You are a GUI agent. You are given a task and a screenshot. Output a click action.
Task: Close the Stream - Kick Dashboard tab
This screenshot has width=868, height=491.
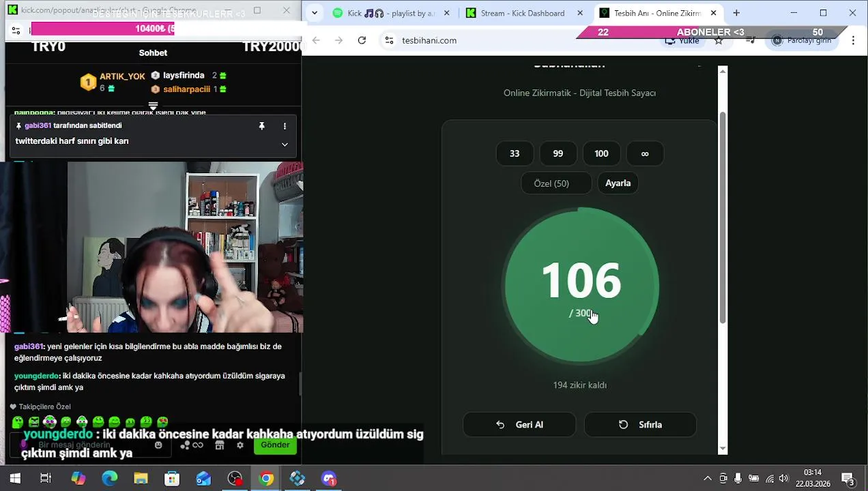pos(580,13)
